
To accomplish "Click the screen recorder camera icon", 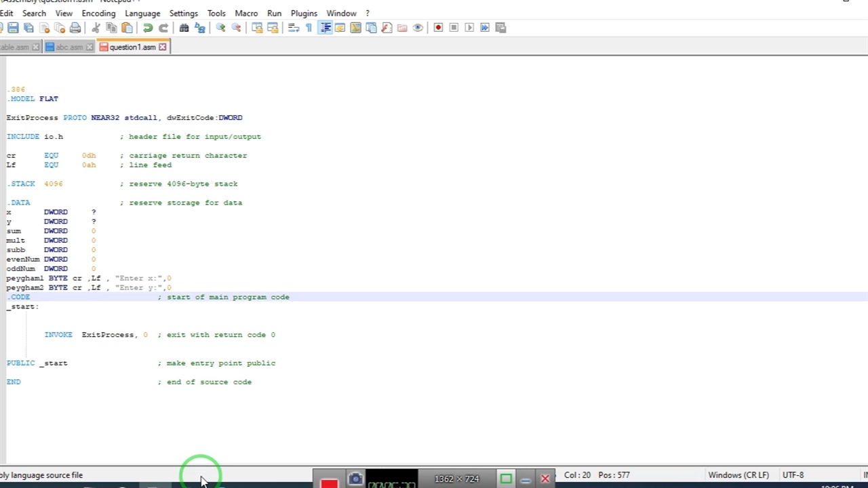I will 355,479.
